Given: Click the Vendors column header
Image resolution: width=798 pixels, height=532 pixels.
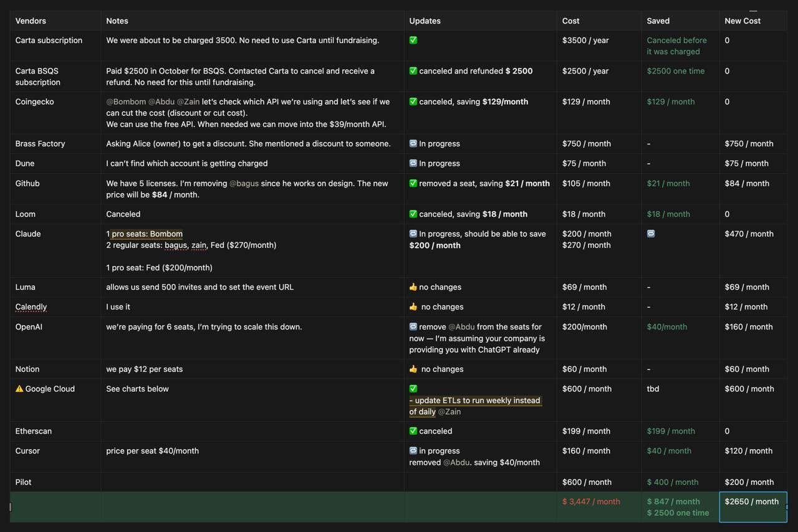Looking at the screenshot, I should pos(55,21).
